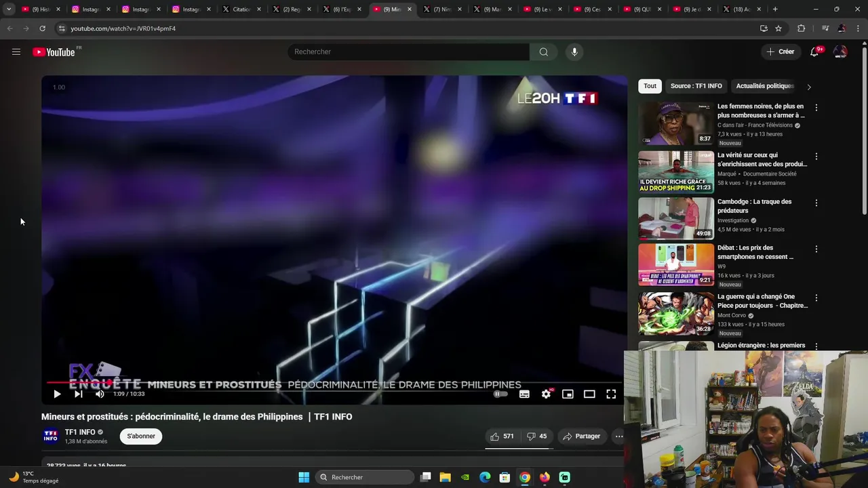Bookmark this page with the star
Viewport: 868px width, 488px height.
tap(778, 28)
